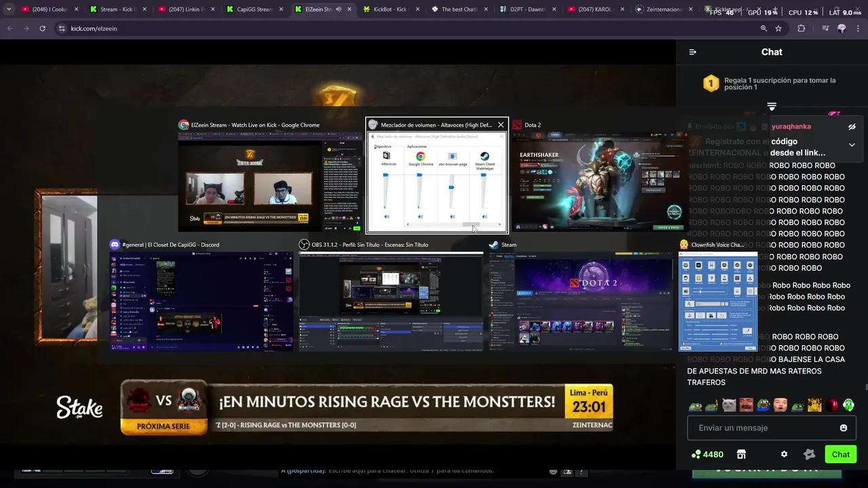
Task: Go forward with the browser forward arrow
Action: pos(26,28)
